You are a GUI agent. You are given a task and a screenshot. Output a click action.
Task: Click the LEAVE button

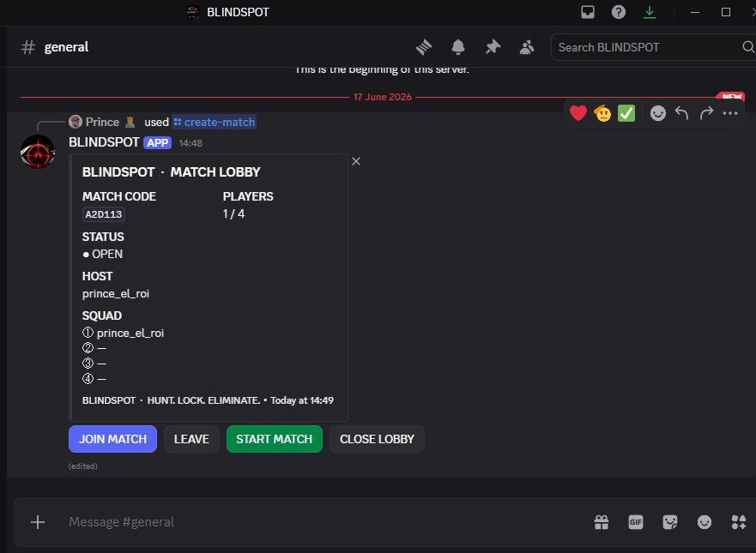tap(191, 439)
